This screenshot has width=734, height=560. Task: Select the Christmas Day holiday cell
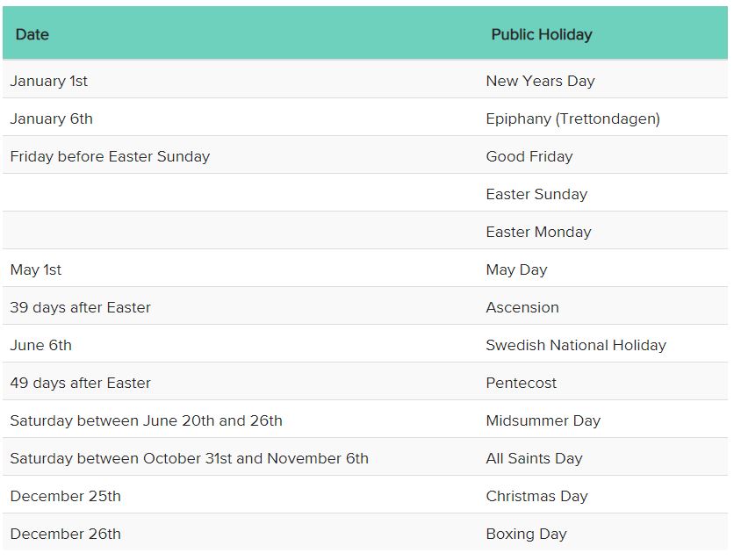point(537,496)
